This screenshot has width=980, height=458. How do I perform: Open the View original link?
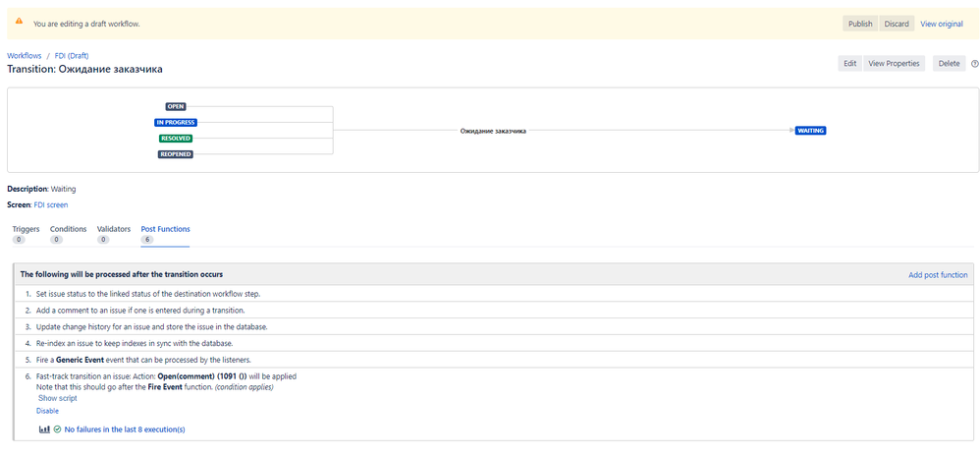click(x=942, y=24)
